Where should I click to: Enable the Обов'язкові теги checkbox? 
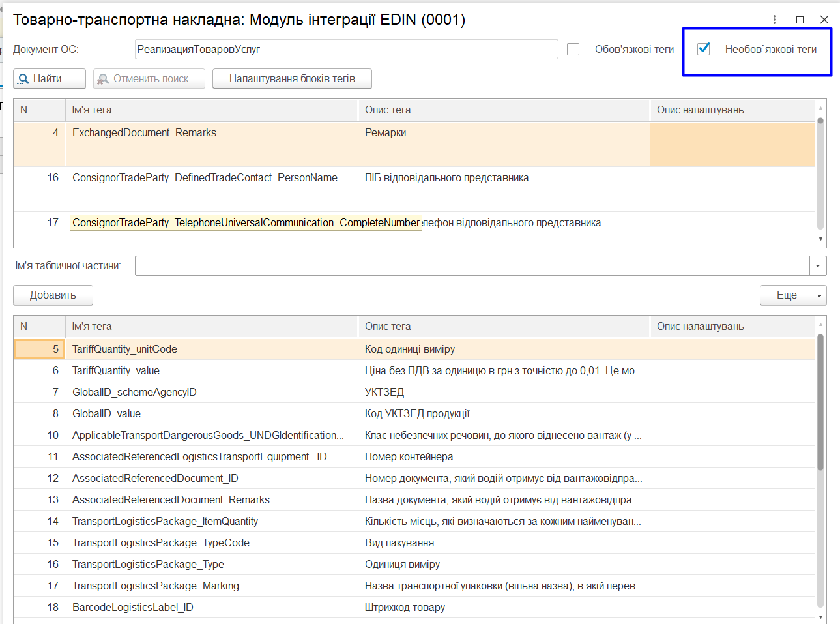click(573, 49)
